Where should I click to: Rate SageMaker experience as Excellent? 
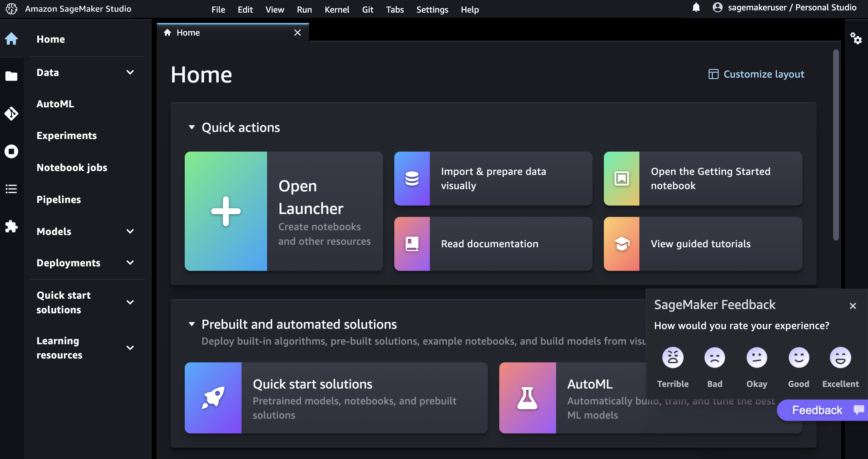tap(840, 358)
